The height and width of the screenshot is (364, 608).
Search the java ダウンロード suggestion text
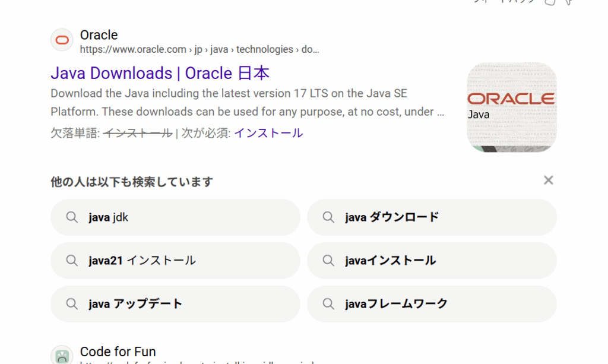pyautogui.click(x=391, y=217)
